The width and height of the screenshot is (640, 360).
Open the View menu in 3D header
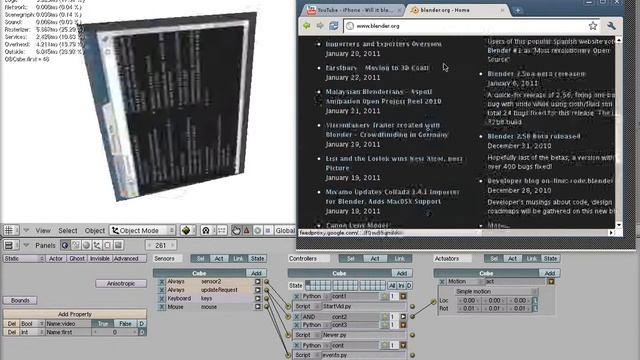coord(43,231)
